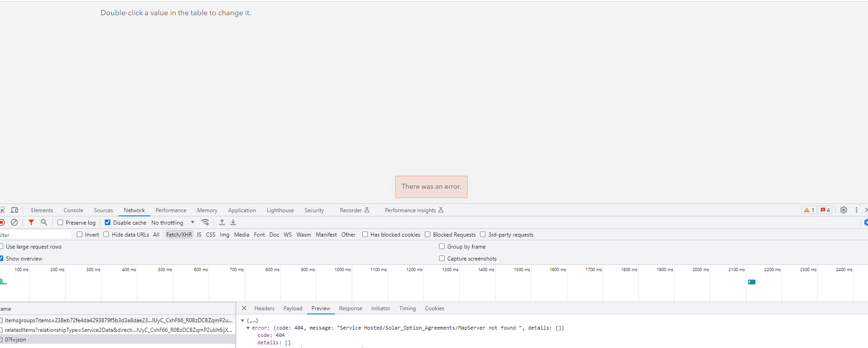Close the request details pane
The height and width of the screenshot is (348, 868).
[x=244, y=308]
